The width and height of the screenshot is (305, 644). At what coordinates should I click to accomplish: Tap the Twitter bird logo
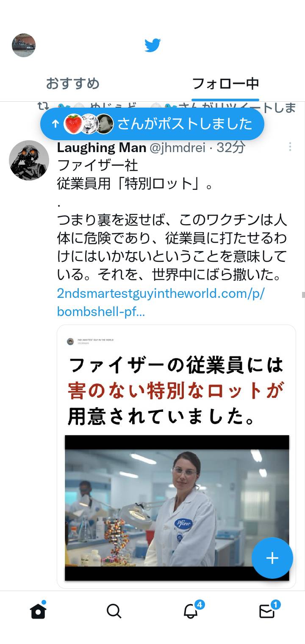[x=152, y=45]
